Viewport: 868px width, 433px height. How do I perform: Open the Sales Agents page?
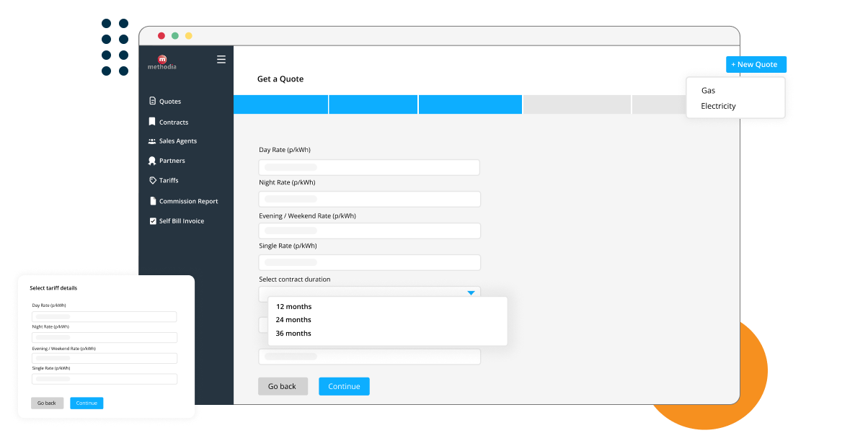153,140
